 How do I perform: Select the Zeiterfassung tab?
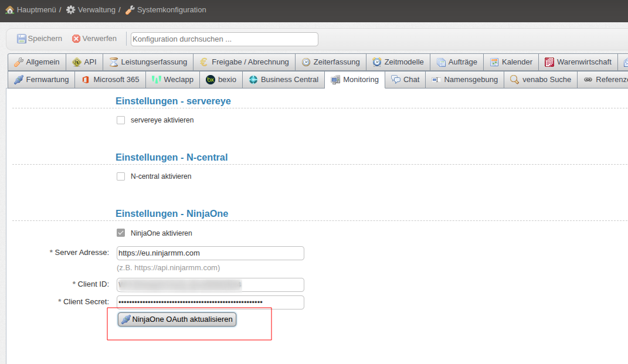(331, 62)
